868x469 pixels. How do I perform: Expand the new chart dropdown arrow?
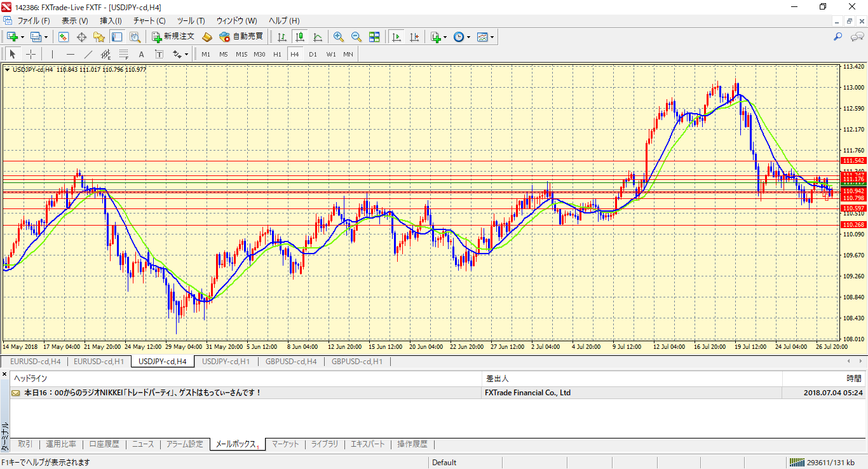pyautogui.click(x=22, y=37)
